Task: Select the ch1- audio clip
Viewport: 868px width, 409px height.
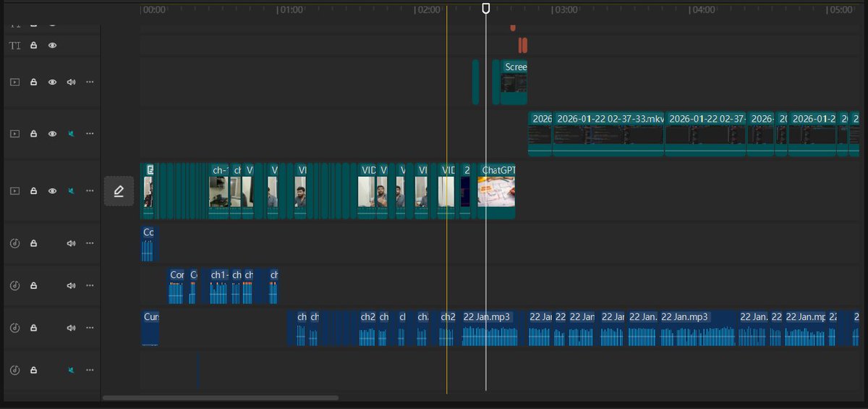Action: tap(219, 286)
